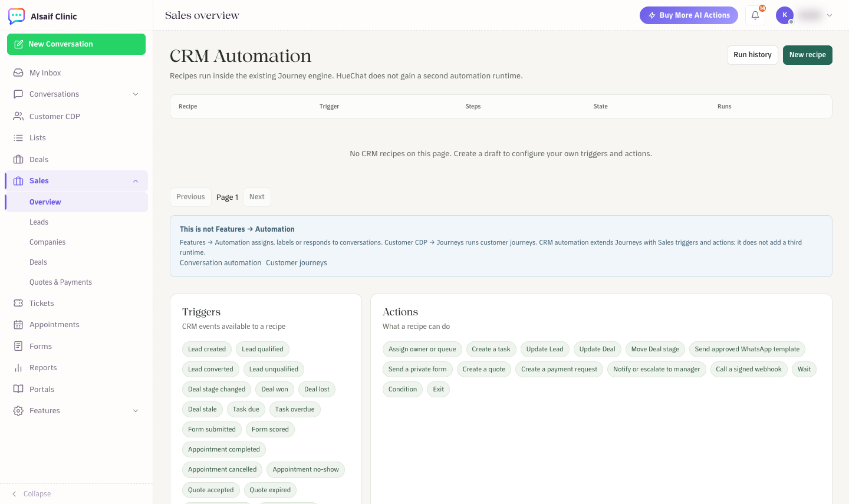Click the Next page button
This screenshot has height=504, width=849.
click(x=256, y=197)
